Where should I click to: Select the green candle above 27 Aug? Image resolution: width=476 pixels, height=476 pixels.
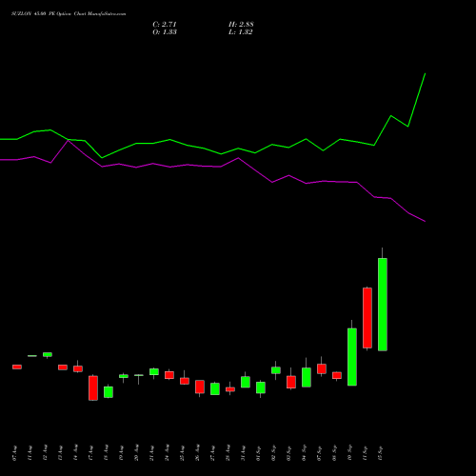click(x=215, y=388)
